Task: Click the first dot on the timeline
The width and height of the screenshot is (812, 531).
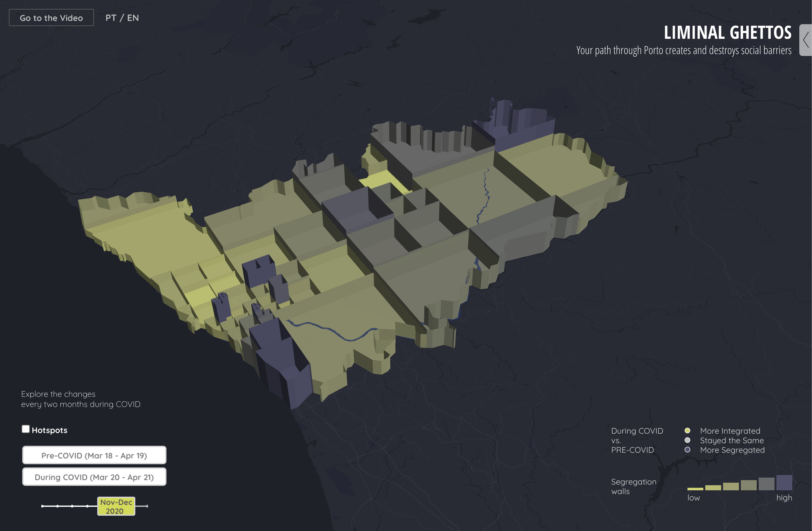Action: tap(42, 506)
